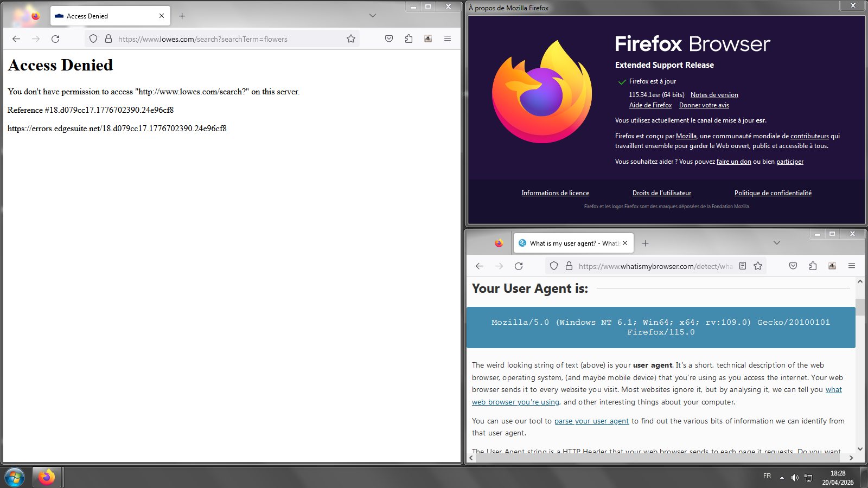View site padlock for whatismybrowser.com
The image size is (868, 488).
click(569, 266)
